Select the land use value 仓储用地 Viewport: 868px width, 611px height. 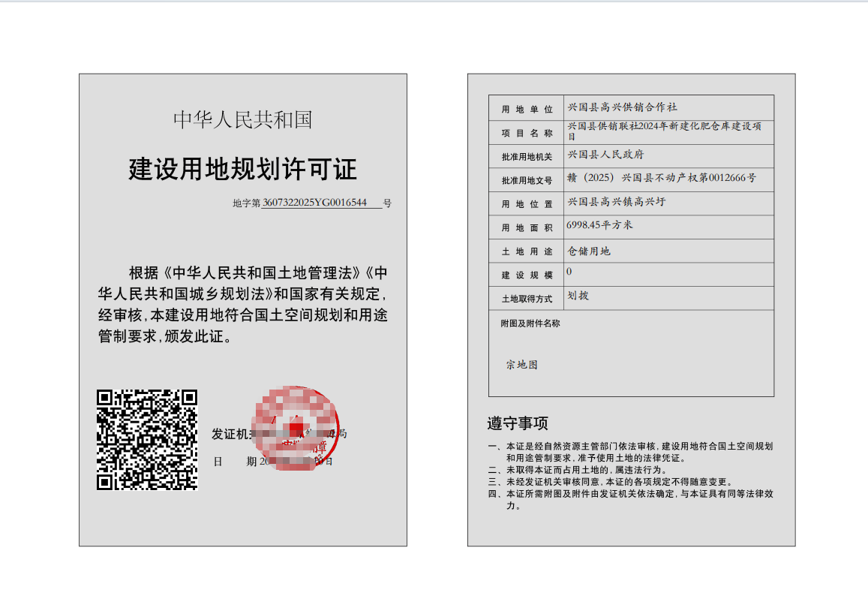[x=589, y=251]
